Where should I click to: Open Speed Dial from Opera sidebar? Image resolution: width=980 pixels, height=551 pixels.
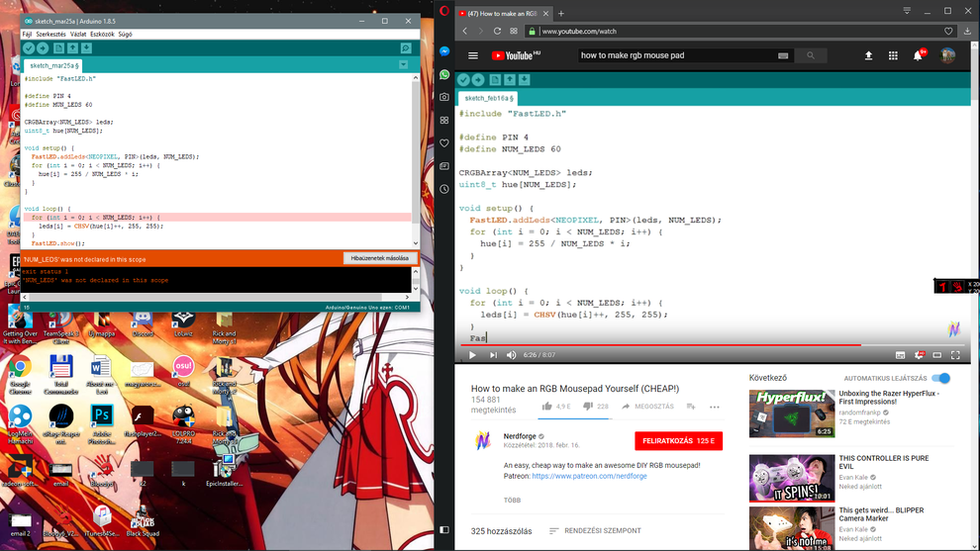[444, 120]
